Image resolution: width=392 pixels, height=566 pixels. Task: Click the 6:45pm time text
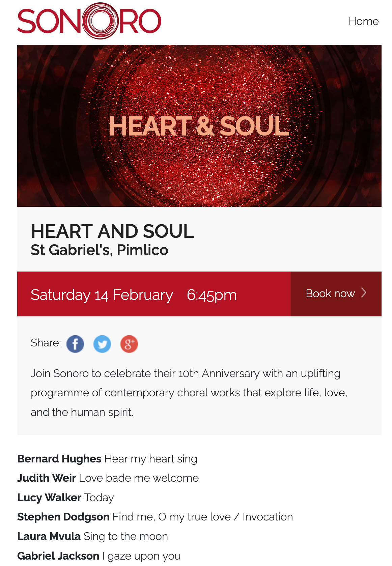tap(212, 295)
